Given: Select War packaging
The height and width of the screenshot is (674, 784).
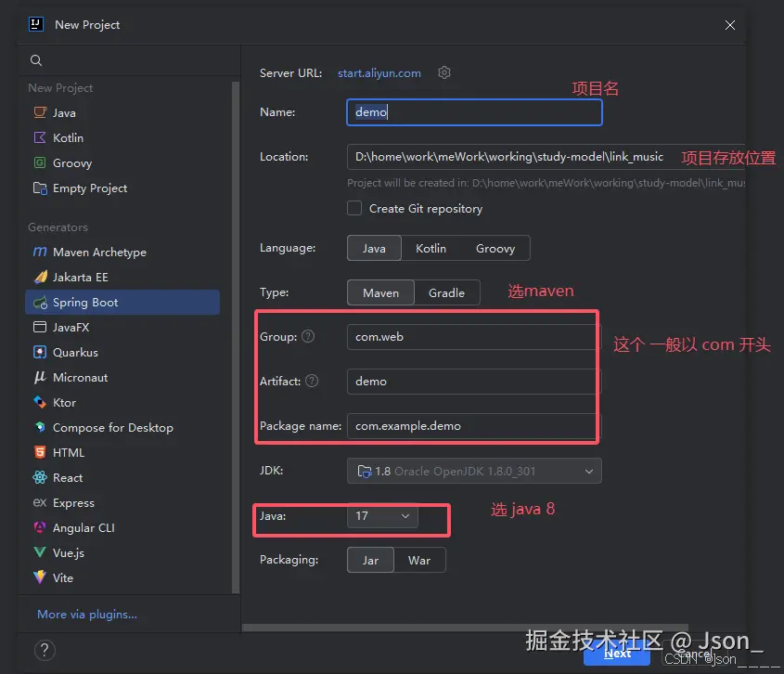Looking at the screenshot, I should (x=419, y=561).
